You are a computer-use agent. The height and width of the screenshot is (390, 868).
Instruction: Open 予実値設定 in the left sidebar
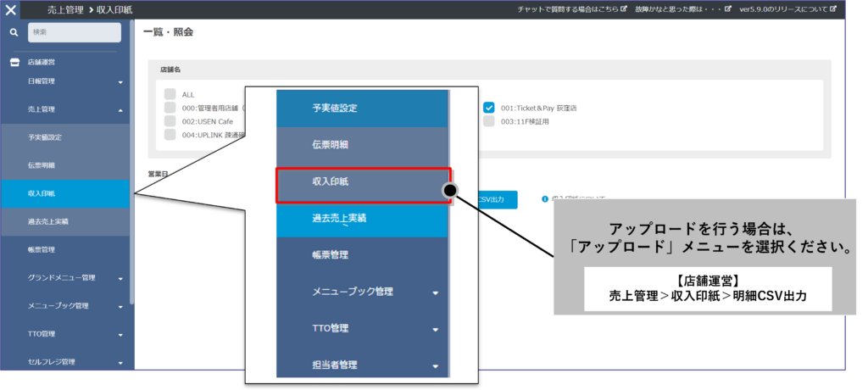64,137
